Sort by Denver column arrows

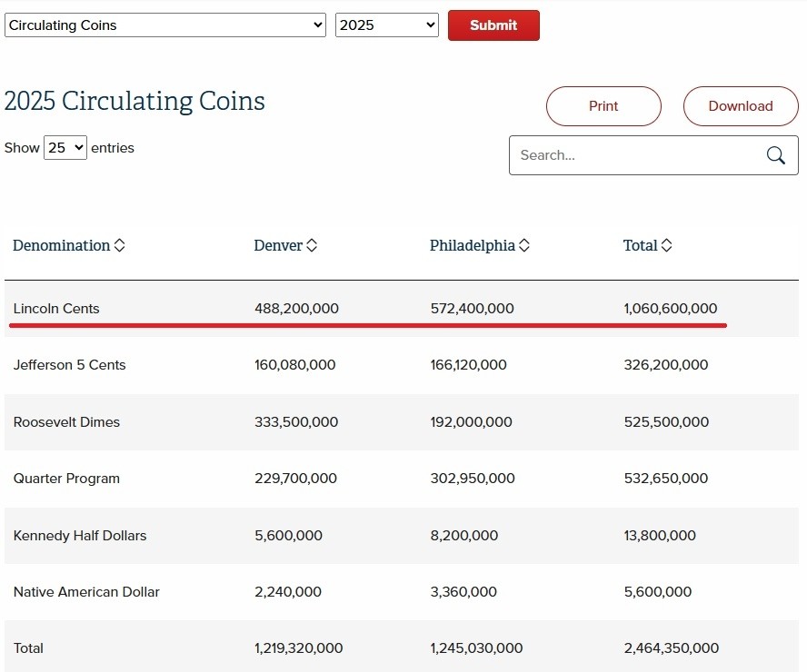point(312,246)
